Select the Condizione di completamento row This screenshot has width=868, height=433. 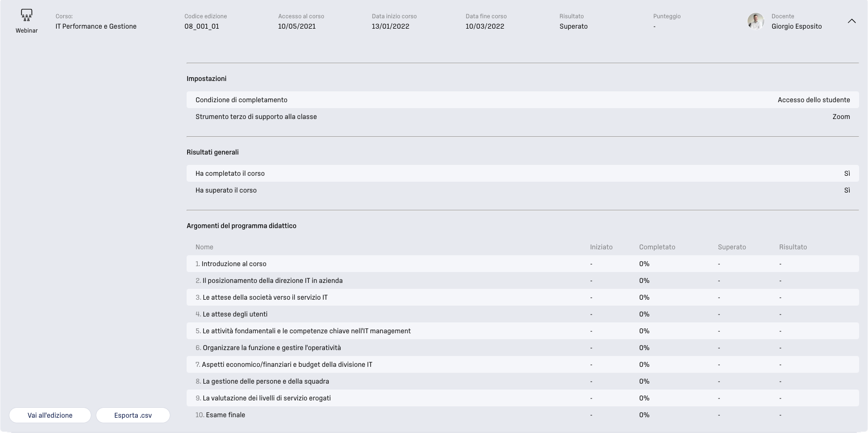pos(522,100)
